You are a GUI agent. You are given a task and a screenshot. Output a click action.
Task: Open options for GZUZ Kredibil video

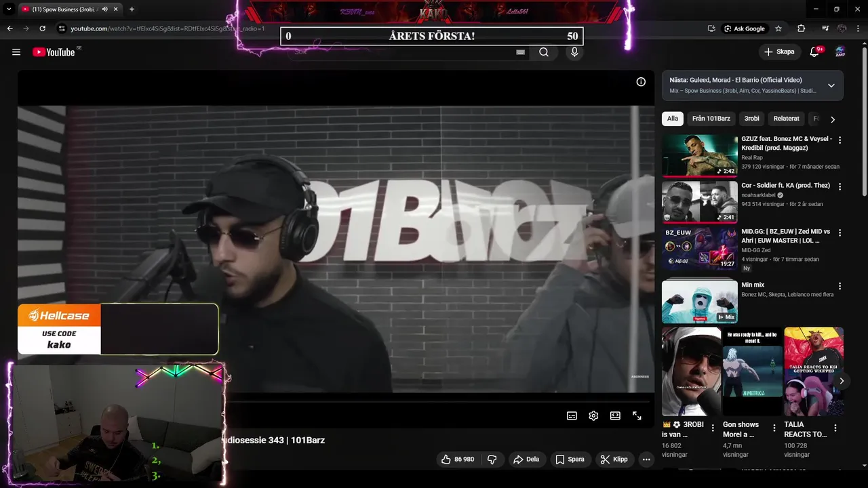(840, 140)
